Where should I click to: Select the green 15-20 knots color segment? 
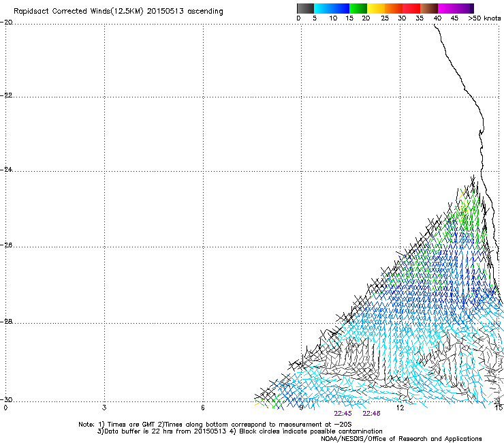(358, 8)
